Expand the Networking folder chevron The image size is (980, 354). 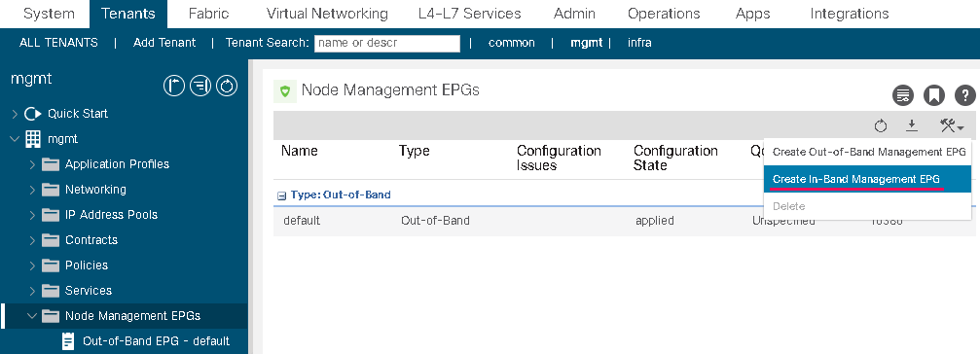tap(32, 190)
